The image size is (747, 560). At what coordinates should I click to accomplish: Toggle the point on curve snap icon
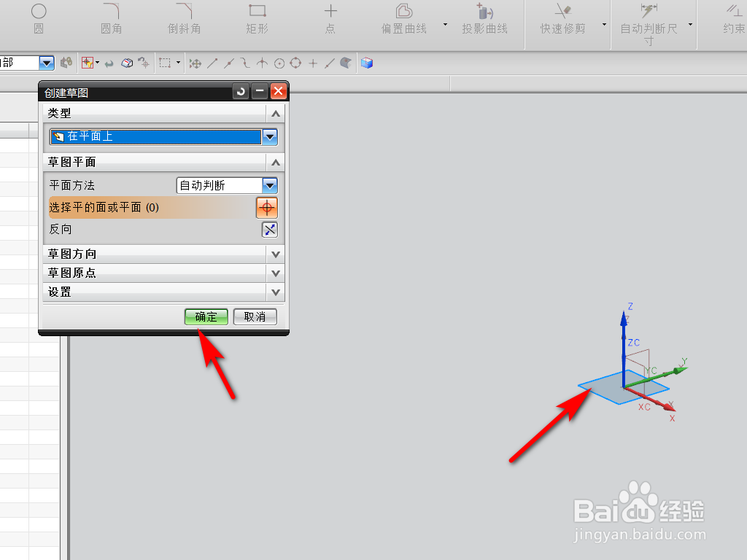330,63
